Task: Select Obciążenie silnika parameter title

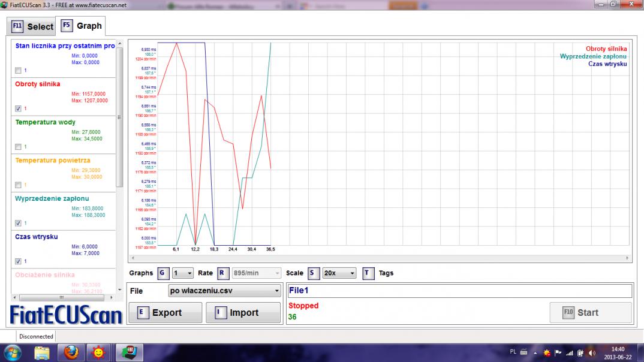Action: pyautogui.click(x=45, y=275)
